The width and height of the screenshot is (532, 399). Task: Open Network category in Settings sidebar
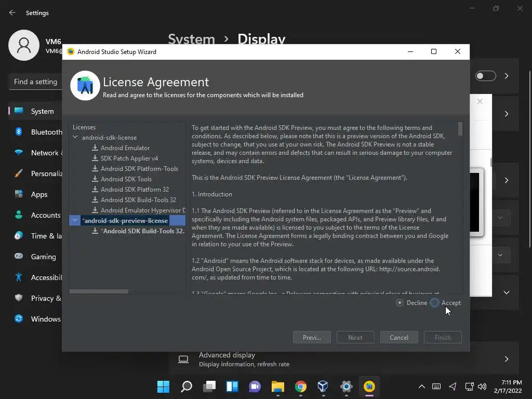36,153
